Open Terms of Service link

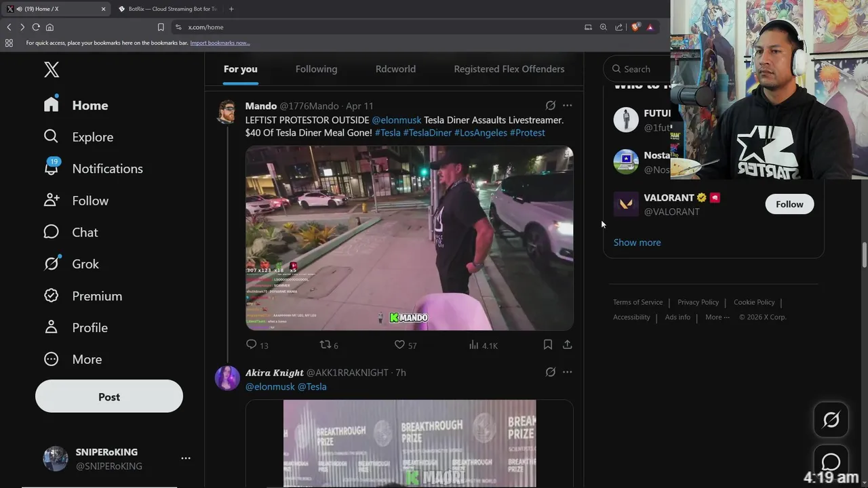(638, 302)
